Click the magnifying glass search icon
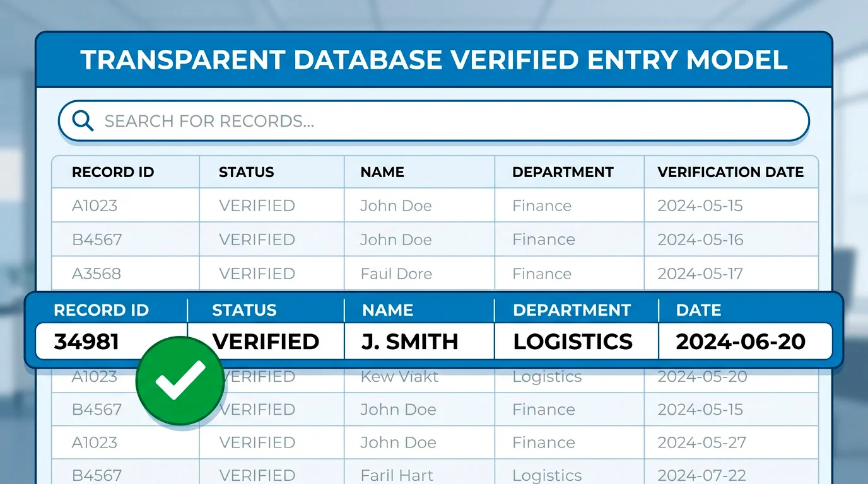Image resolution: width=868 pixels, height=484 pixels. coord(83,120)
